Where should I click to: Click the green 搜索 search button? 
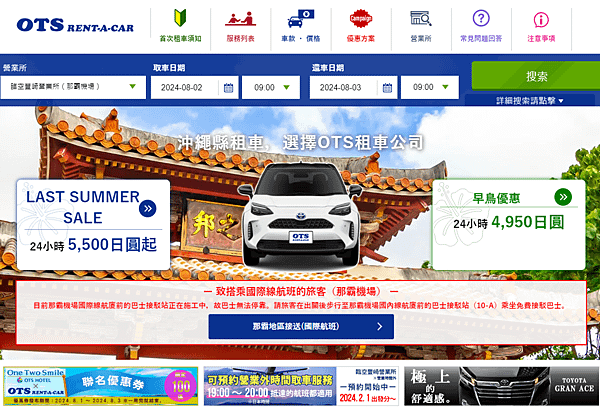(536, 76)
